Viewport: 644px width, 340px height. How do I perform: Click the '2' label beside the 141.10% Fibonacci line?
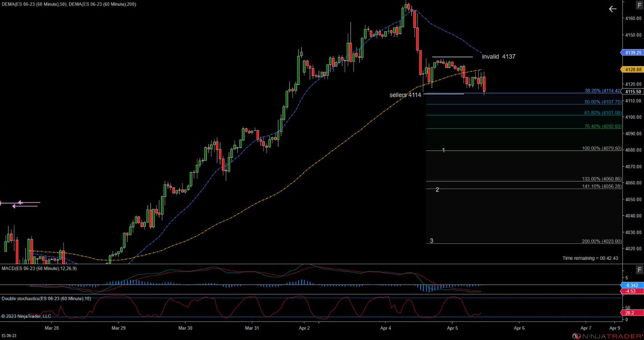click(437, 190)
